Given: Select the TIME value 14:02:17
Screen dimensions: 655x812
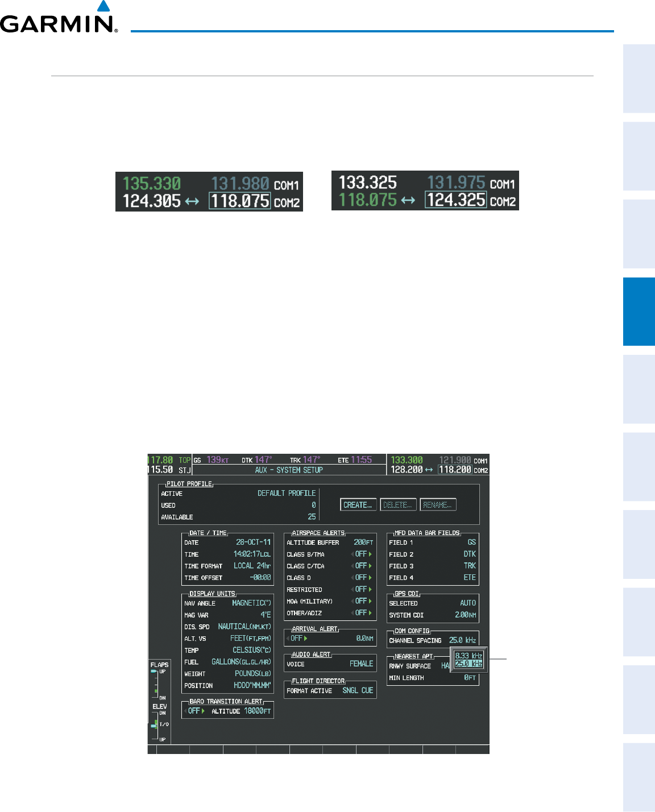Looking at the screenshot, I should click(x=252, y=554).
